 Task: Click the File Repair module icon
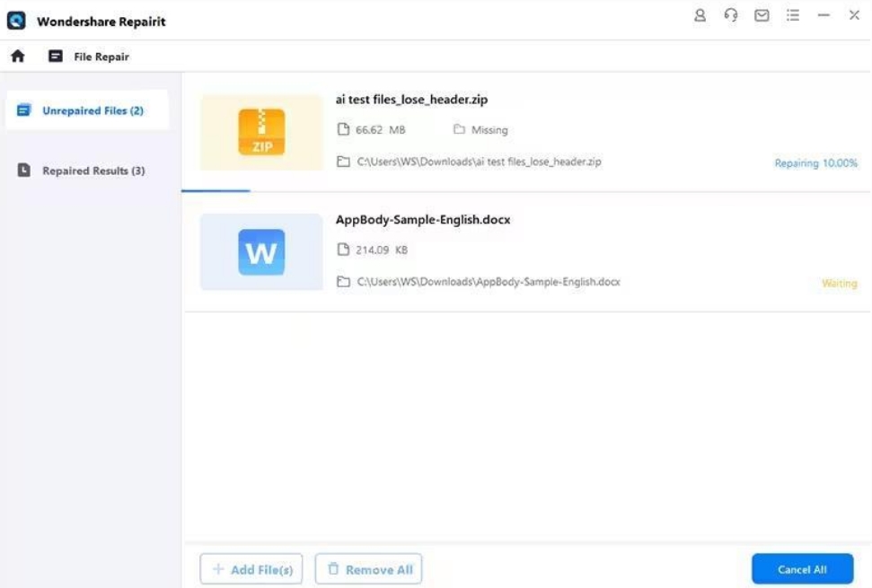(55, 57)
